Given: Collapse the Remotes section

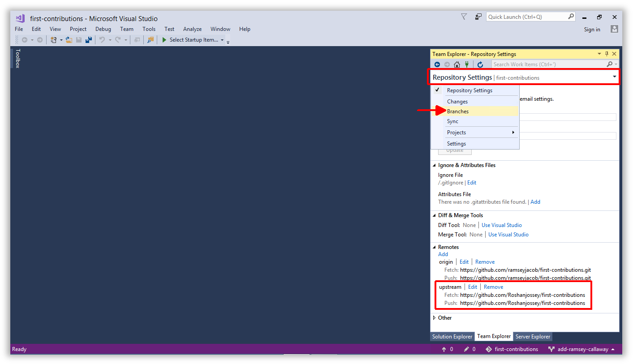Looking at the screenshot, I should [x=434, y=247].
